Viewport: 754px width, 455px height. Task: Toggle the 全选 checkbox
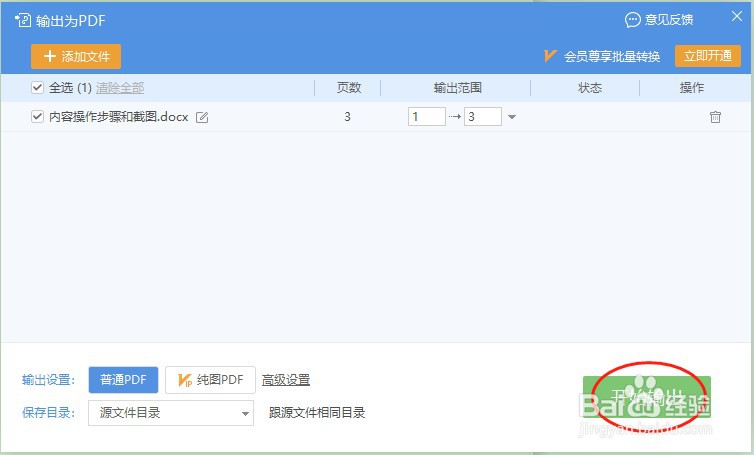pyautogui.click(x=37, y=88)
